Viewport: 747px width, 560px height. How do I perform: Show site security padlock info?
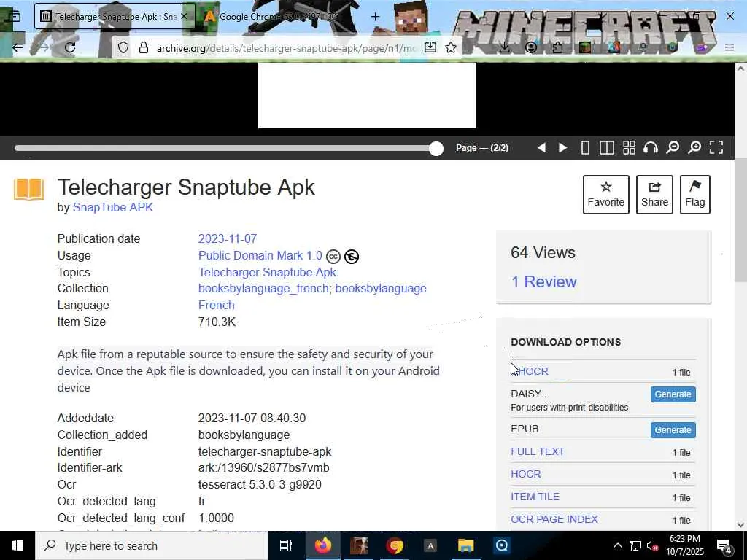pos(144,47)
